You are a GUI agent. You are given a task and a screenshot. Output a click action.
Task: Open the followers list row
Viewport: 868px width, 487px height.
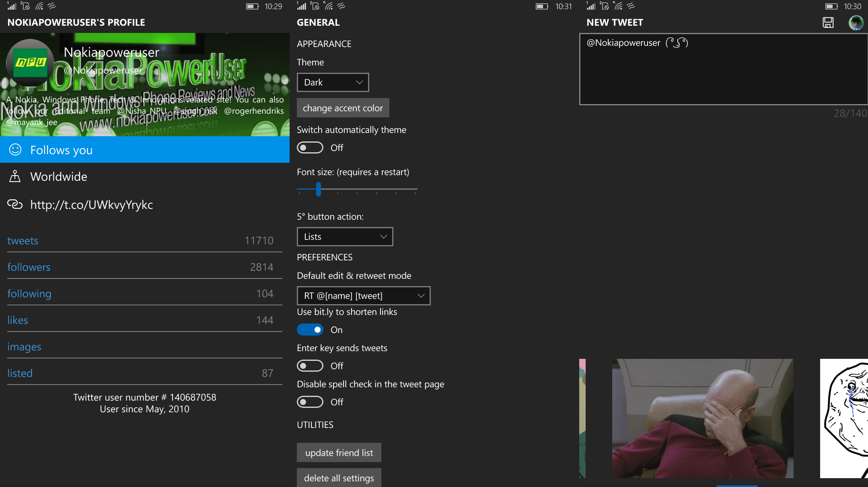[x=145, y=267]
